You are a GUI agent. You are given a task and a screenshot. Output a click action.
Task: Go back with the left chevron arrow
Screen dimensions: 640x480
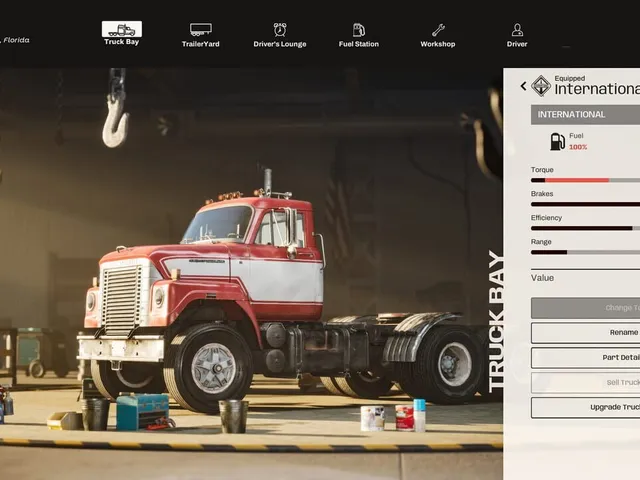click(x=523, y=86)
